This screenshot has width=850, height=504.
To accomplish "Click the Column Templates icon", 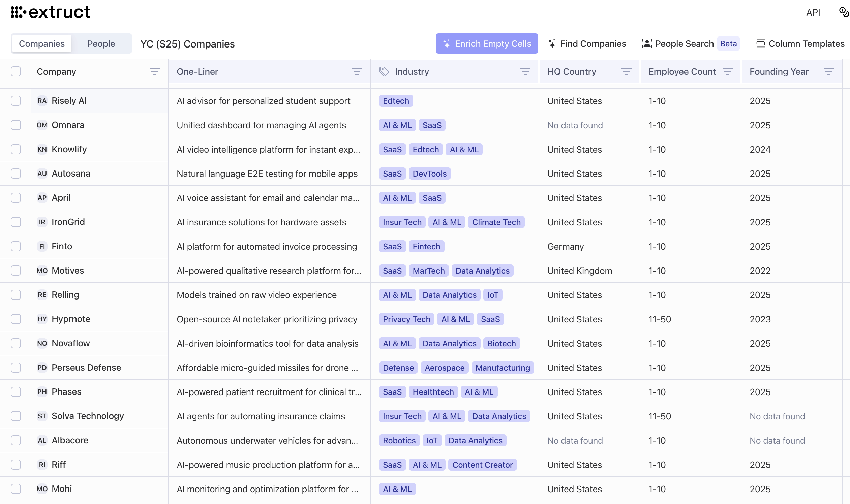I will 760,43.
